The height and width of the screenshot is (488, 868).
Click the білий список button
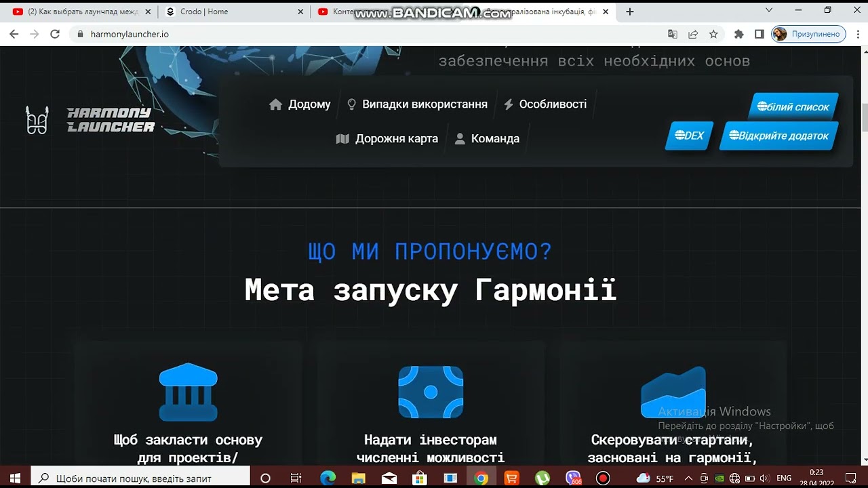pyautogui.click(x=793, y=106)
